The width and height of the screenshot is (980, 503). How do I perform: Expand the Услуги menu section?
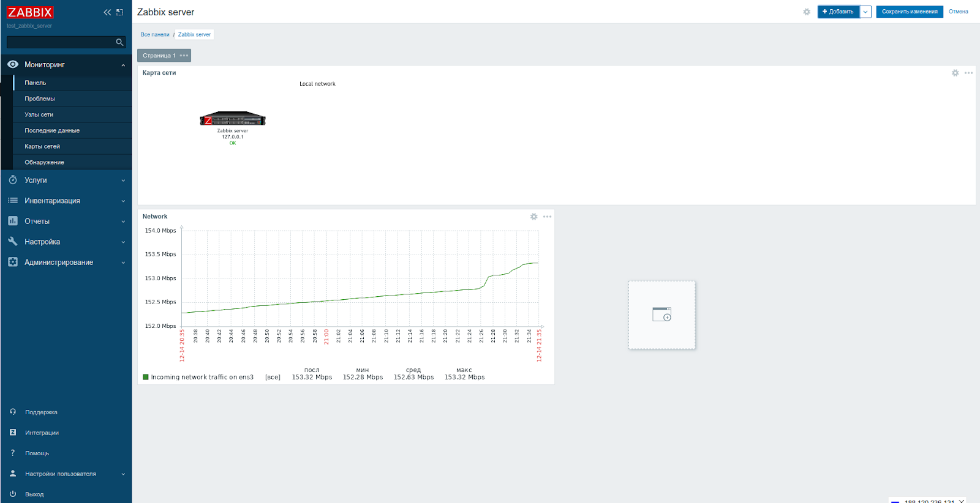(66, 181)
